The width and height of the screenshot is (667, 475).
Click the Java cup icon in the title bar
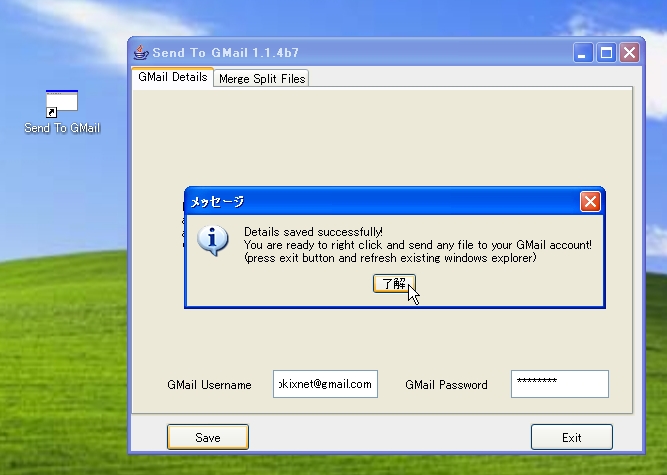click(141, 53)
